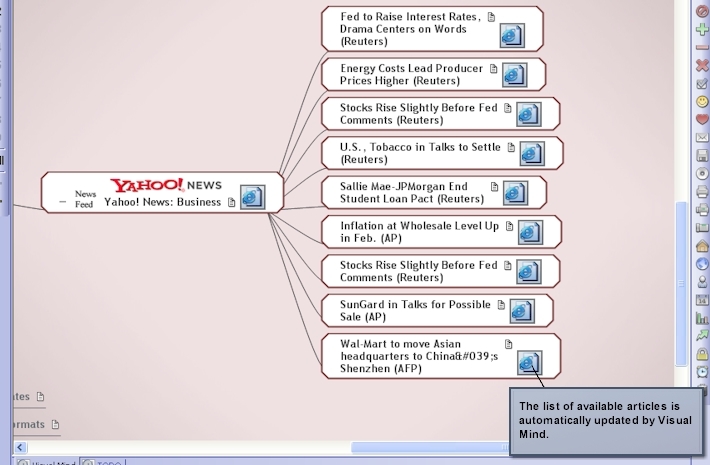Click the blue checkmark checkbox icon in right toolbar
This screenshot has height=465, width=710.
pyautogui.click(x=702, y=83)
